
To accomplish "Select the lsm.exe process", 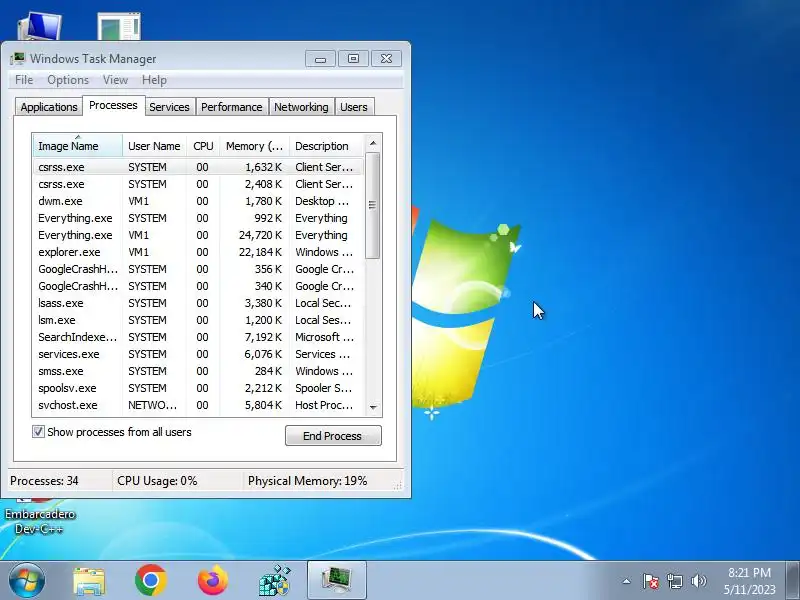I will pyautogui.click(x=198, y=320).
